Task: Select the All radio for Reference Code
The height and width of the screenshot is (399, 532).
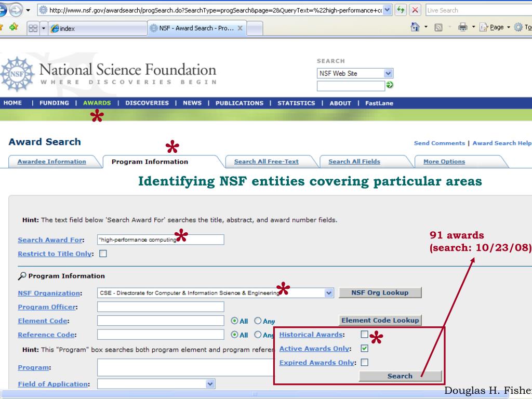Action: tap(234, 335)
